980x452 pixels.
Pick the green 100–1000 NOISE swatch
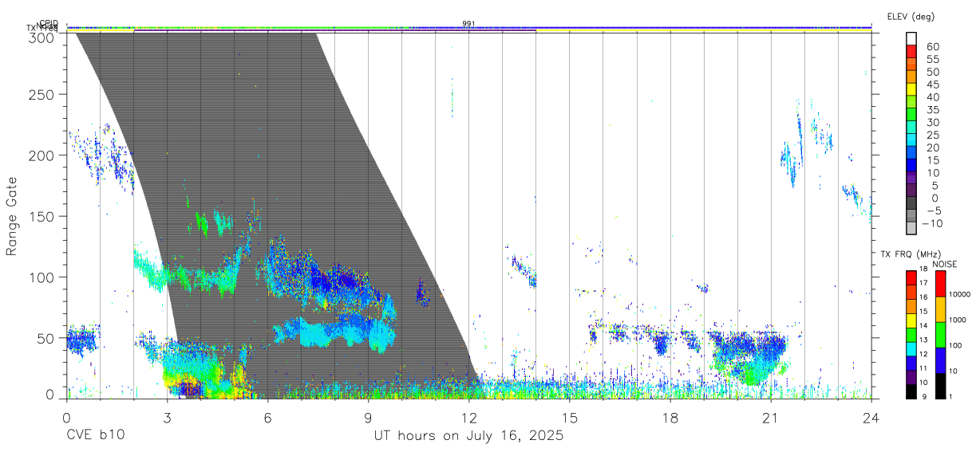tap(940, 334)
